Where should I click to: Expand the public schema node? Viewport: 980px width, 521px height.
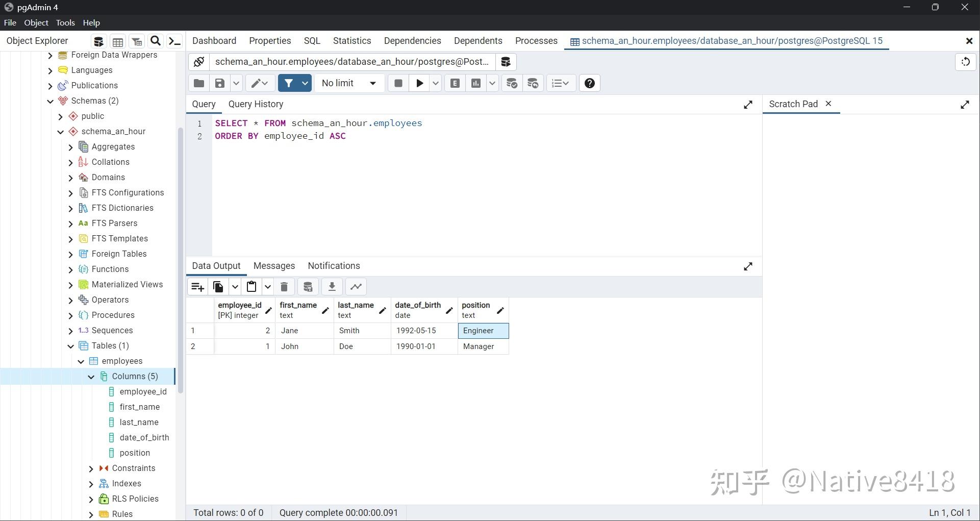pyautogui.click(x=61, y=116)
